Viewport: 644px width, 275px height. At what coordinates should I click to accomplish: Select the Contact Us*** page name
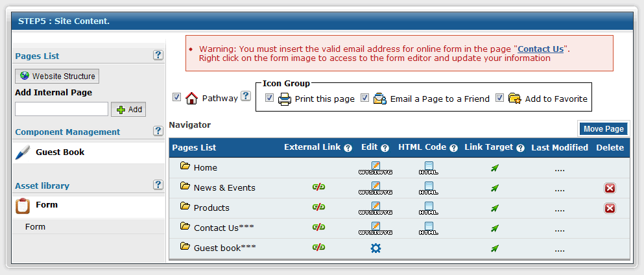coord(224,228)
